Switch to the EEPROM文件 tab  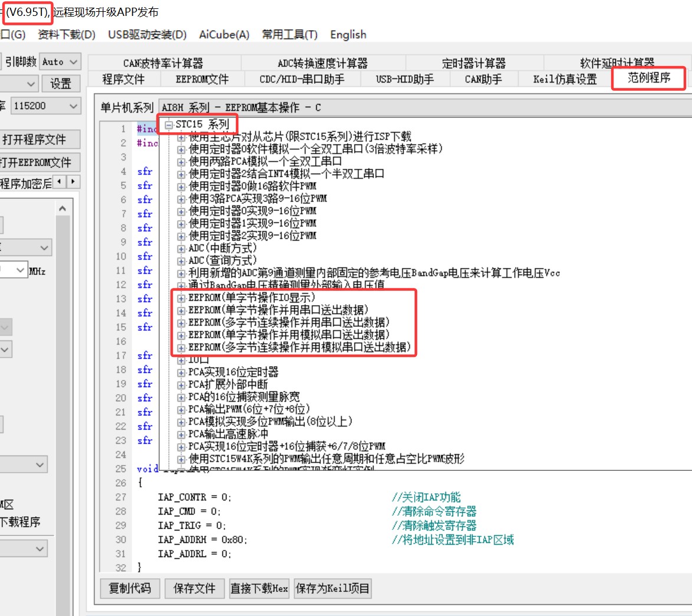point(202,80)
